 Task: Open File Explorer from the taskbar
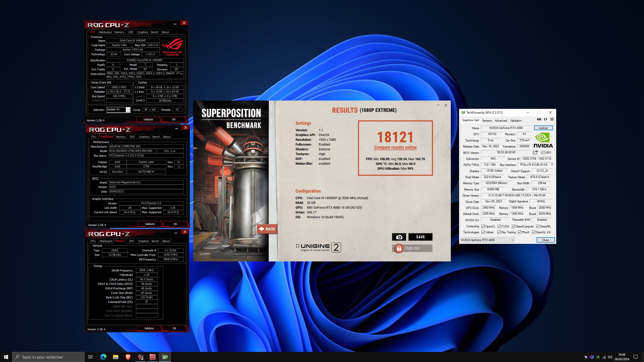pos(115,357)
